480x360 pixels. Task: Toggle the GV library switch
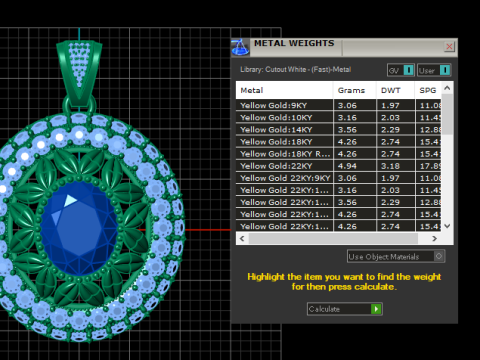tap(408, 70)
